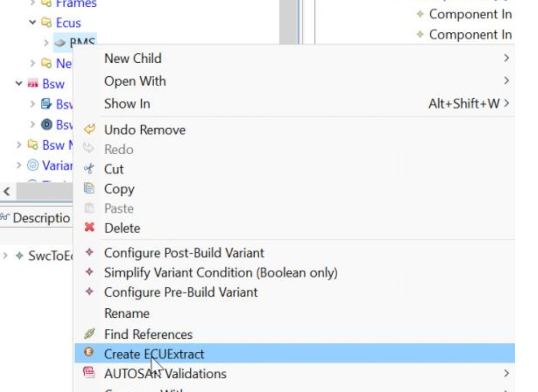Click the Copy pages icon
Image resolution: width=538 pixels, height=392 pixels.
click(89, 188)
